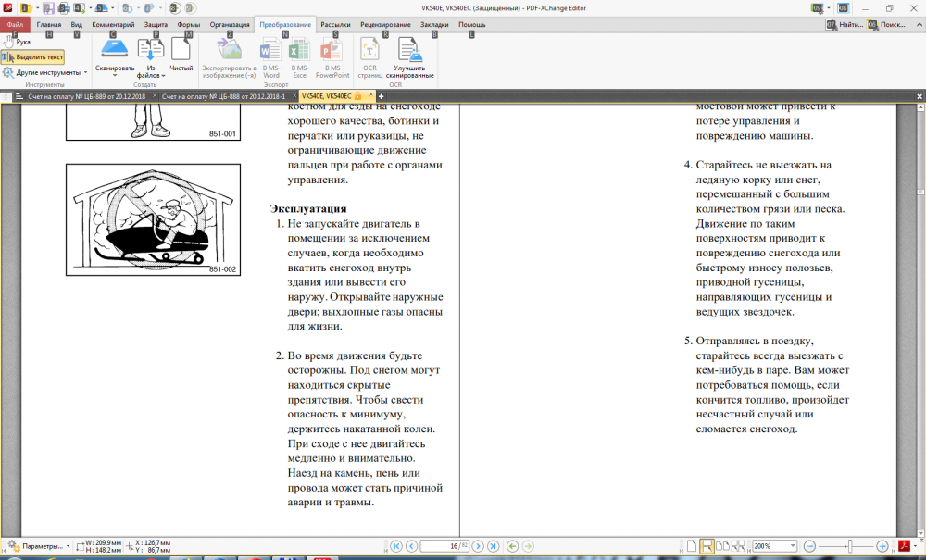926x560 pixels.
Task: Click the Scan (Сканировать) icon
Action: click(115, 50)
